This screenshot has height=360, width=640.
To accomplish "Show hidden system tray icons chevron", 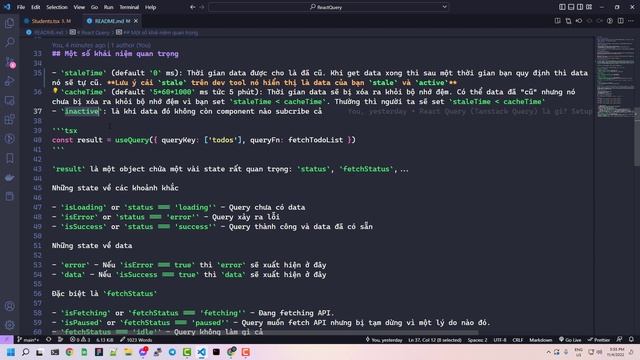I will point(548,352).
